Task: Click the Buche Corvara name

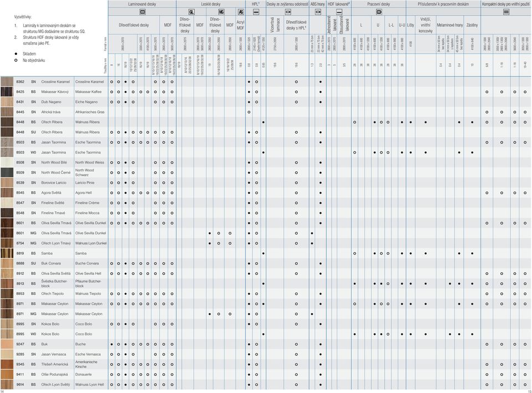Action: [x=87, y=263]
